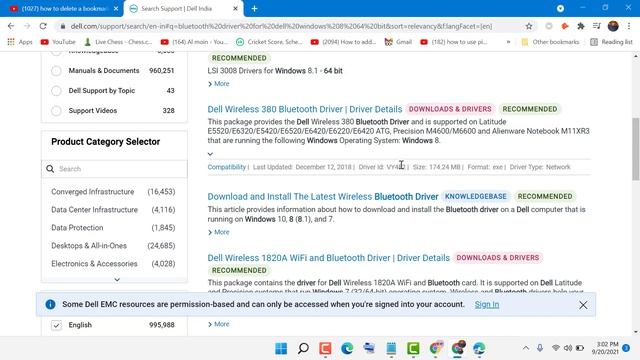Open the Apps shortcut in bookmarks bar

[20, 42]
